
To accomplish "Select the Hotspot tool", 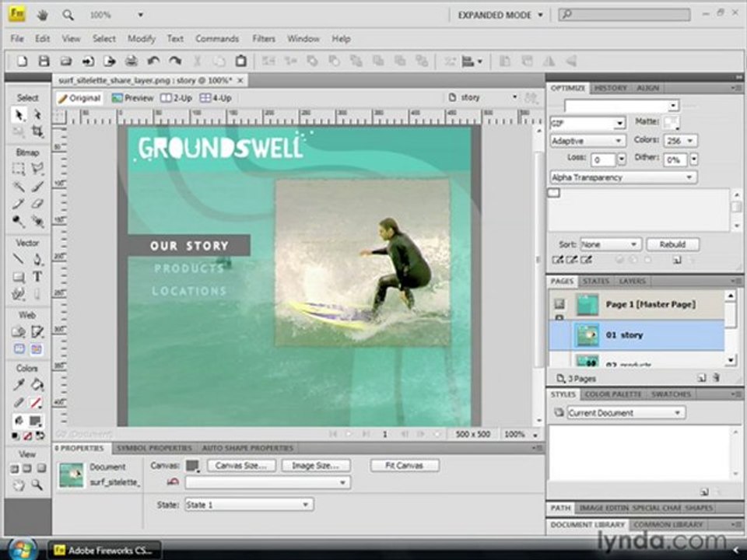I will [19, 331].
